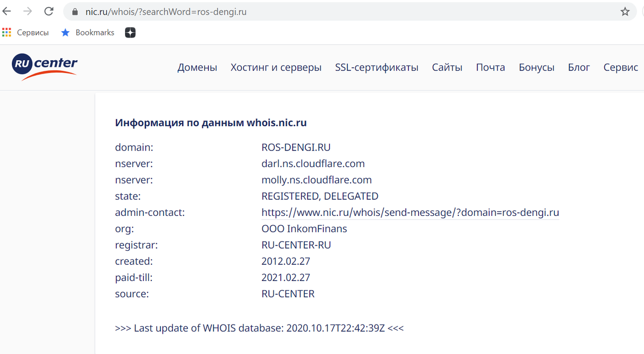Screen dimensions: 644x354
Task: Open the Сервисы apps grid icon
Action: point(6,33)
